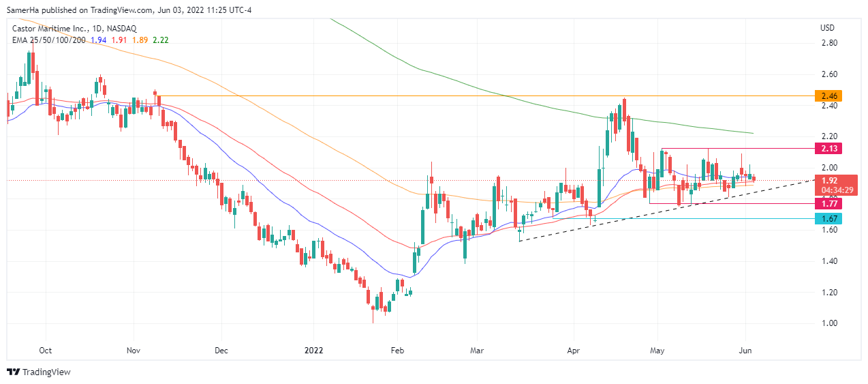Click the EMA value 1.89
This screenshot has height=384, width=868.
pos(140,40)
